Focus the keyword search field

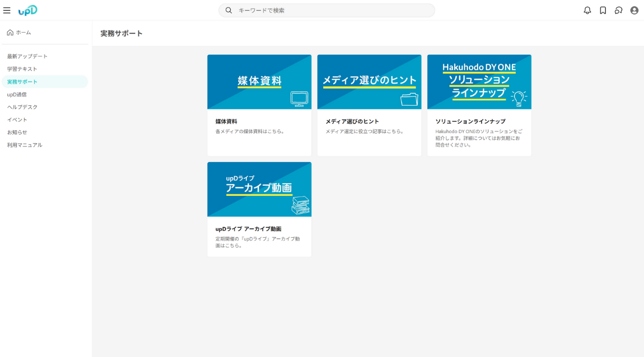(333, 10)
